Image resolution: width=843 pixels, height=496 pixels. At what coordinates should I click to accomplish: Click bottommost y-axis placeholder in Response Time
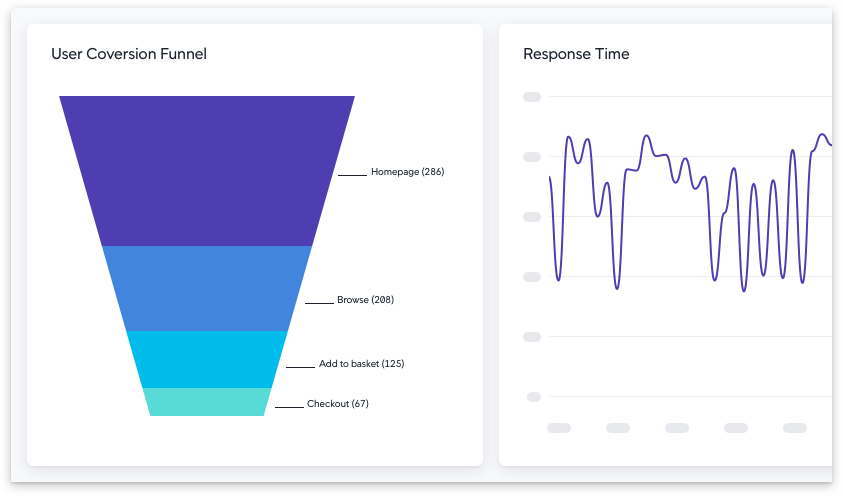(533, 397)
